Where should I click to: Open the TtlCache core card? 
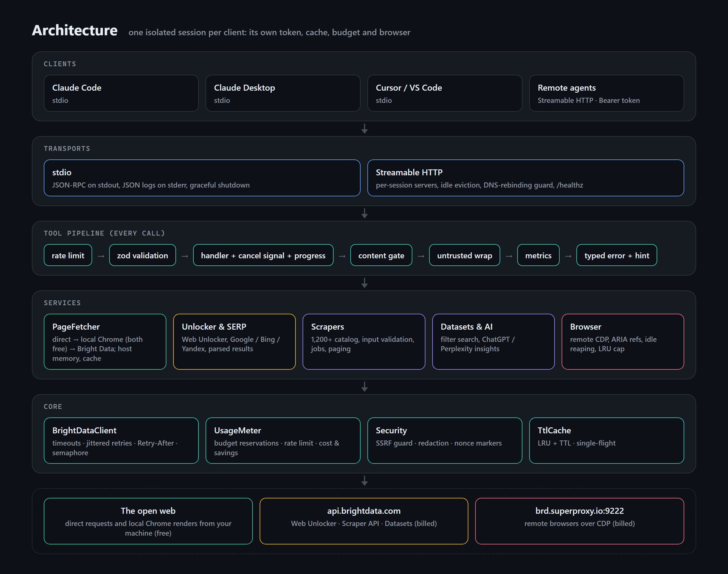pyautogui.click(x=606, y=440)
